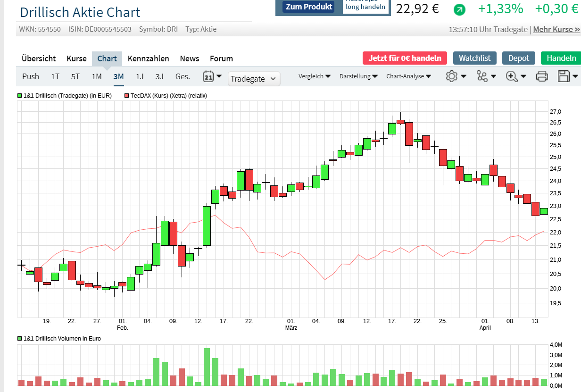The image size is (581, 392).
Task: Click the ISIN: DE0005545503 text
Action: [100, 29]
